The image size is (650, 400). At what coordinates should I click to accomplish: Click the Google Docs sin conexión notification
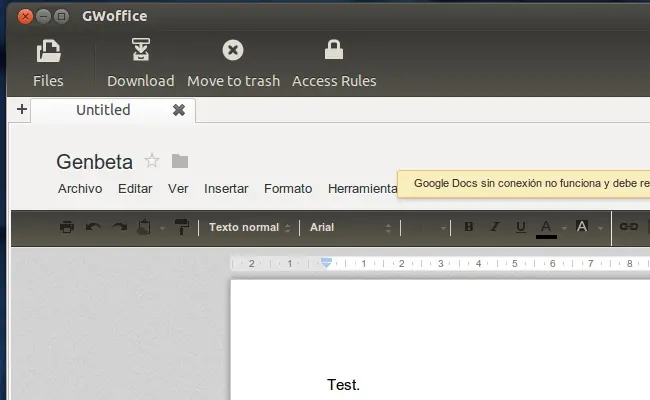[x=524, y=184]
